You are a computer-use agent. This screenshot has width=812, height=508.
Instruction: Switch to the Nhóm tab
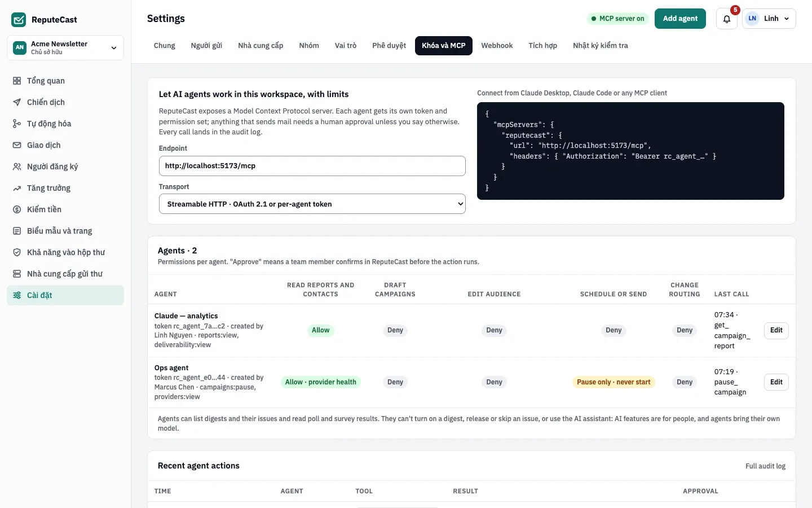pos(309,46)
